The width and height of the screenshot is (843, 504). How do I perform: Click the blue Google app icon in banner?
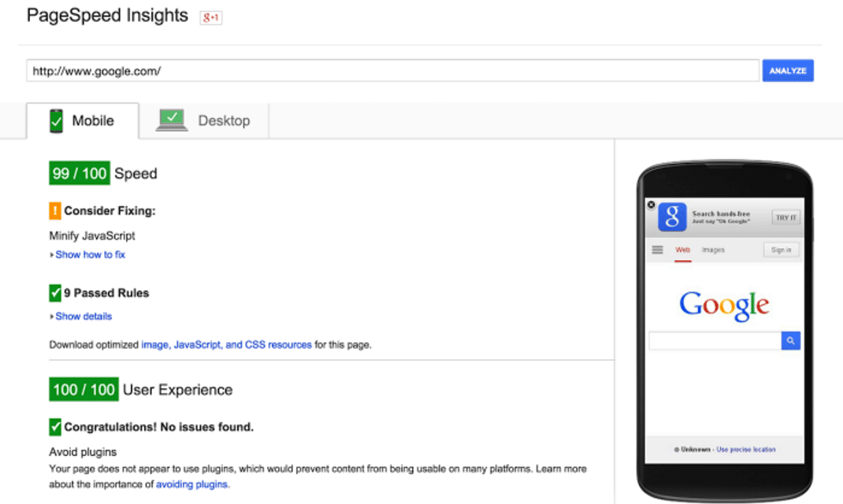672,217
